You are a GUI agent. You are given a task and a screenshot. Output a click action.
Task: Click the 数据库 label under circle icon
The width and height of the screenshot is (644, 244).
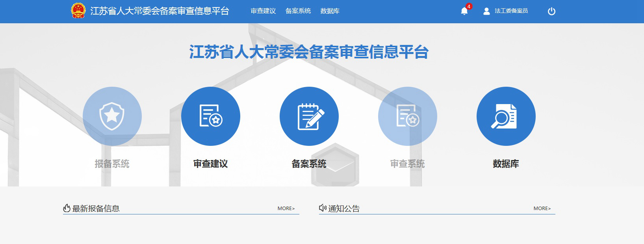point(506,164)
